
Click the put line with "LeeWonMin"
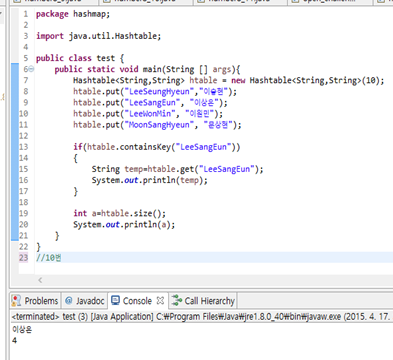[148, 113]
